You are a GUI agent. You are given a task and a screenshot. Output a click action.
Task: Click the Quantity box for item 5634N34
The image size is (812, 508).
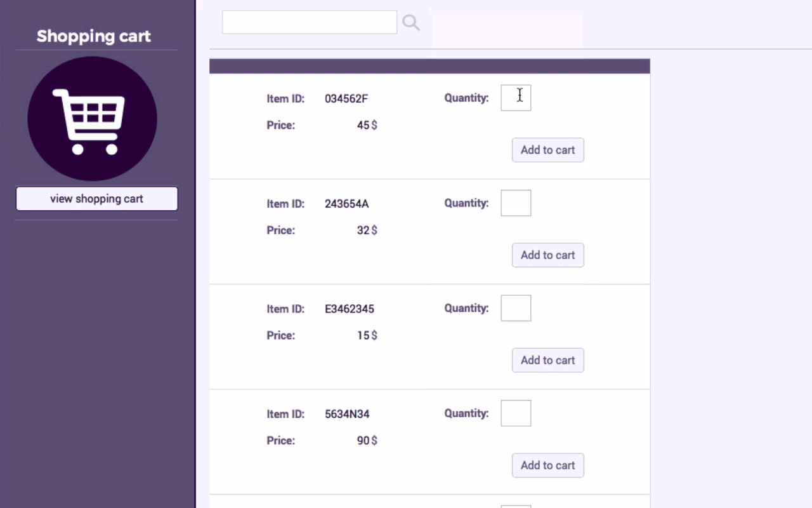(x=516, y=413)
